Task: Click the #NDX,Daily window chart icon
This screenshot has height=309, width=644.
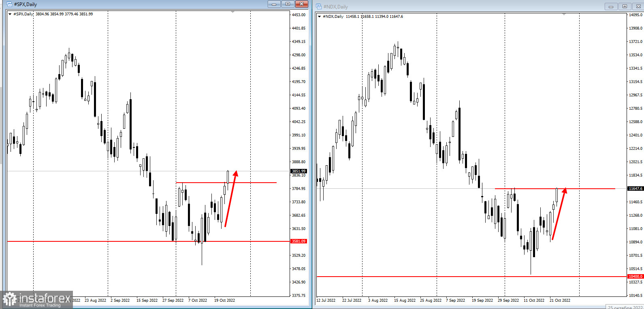Action: tap(319, 6)
